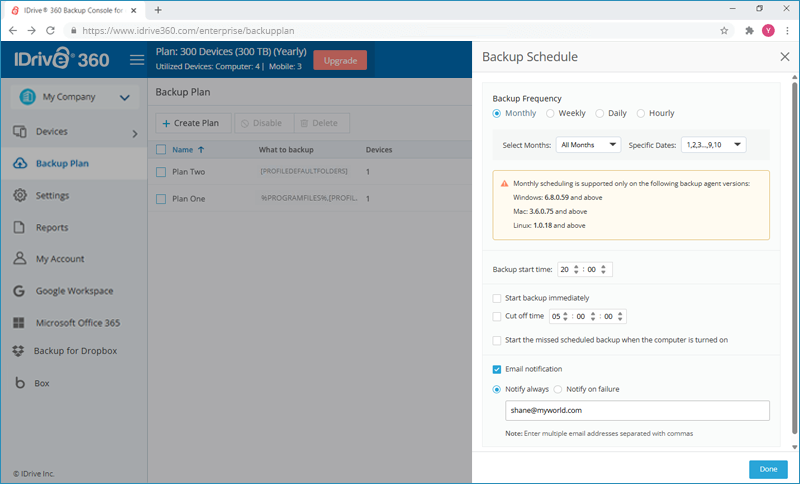Viewport: 800px width, 484px height.
Task: Choose Notify on failure option
Action: click(x=559, y=389)
